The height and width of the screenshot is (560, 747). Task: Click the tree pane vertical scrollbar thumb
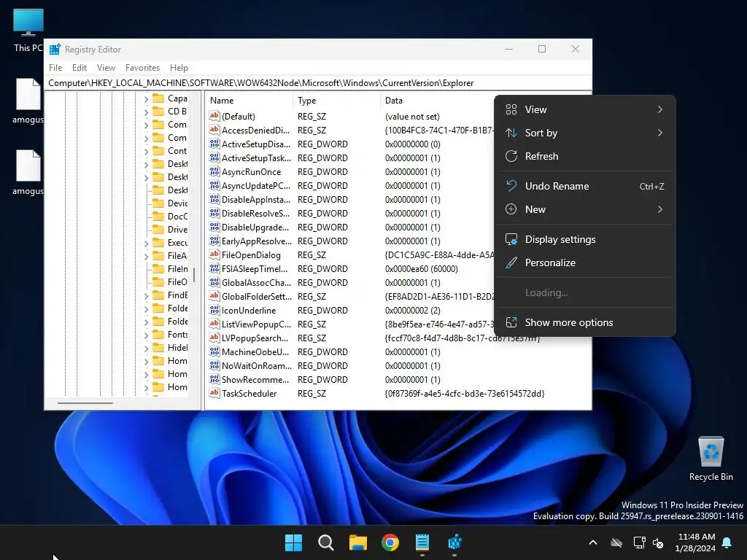pyautogui.click(x=194, y=275)
